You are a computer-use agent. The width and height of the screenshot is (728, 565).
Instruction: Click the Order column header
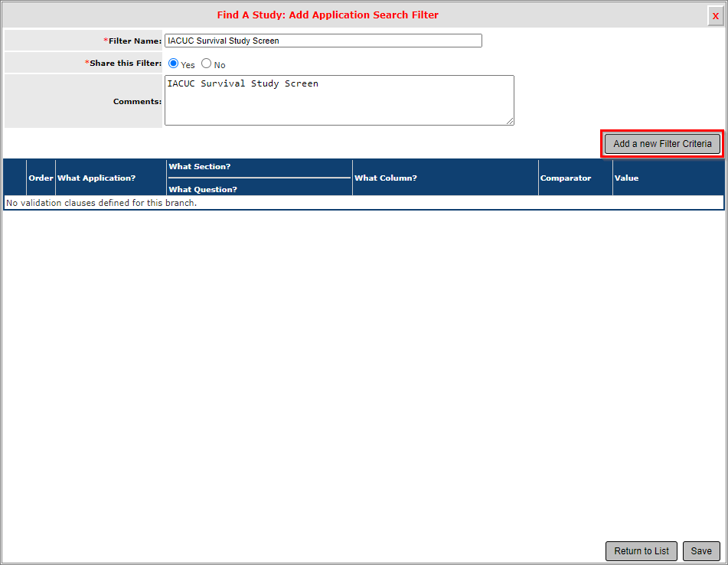(41, 178)
